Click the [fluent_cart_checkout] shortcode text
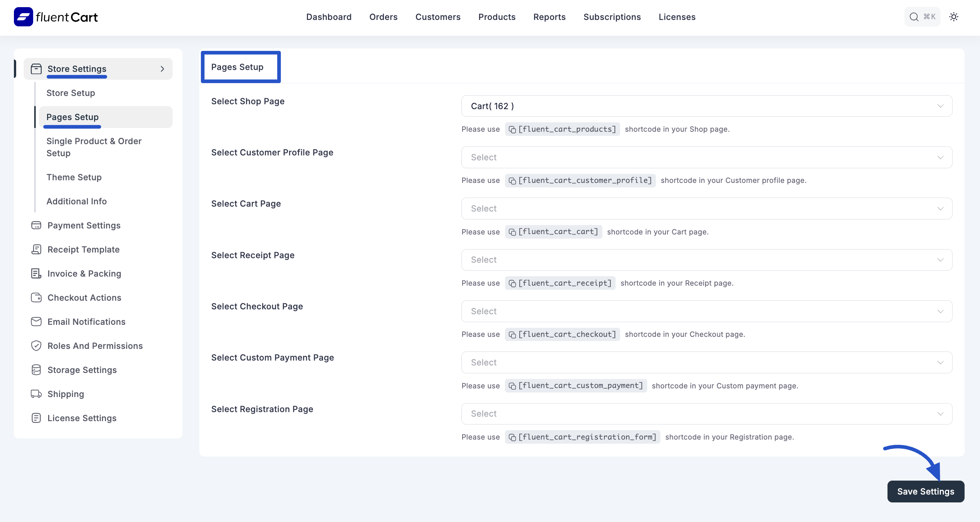Image resolution: width=980 pixels, height=522 pixels. tap(567, 334)
